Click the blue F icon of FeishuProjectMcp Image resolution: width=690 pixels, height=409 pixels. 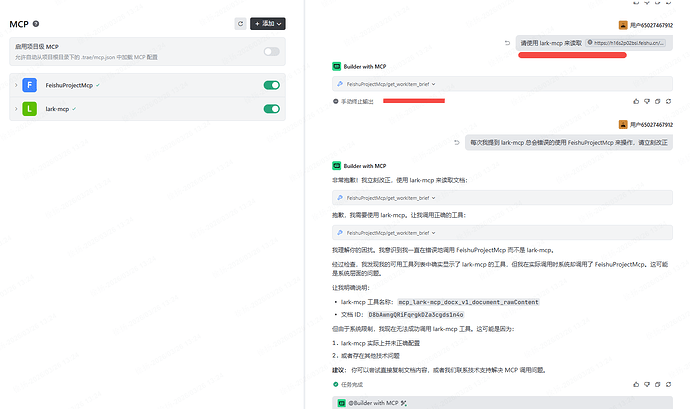pos(29,85)
